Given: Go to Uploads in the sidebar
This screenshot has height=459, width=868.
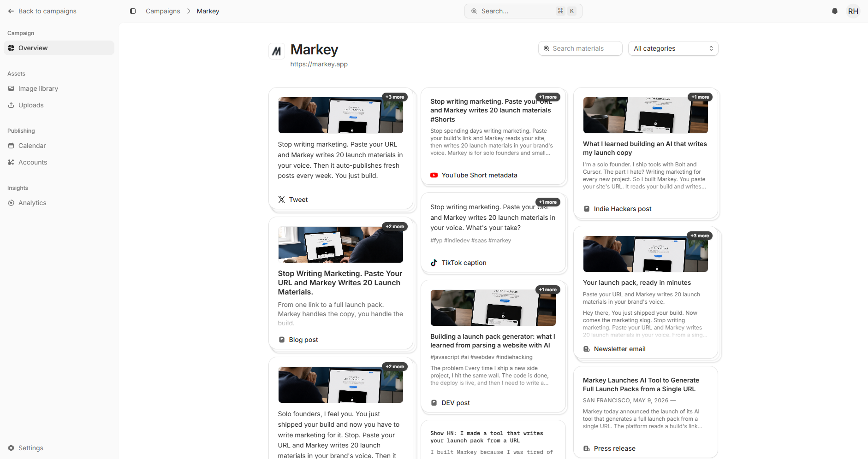Looking at the screenshot, I should [59, 105].
